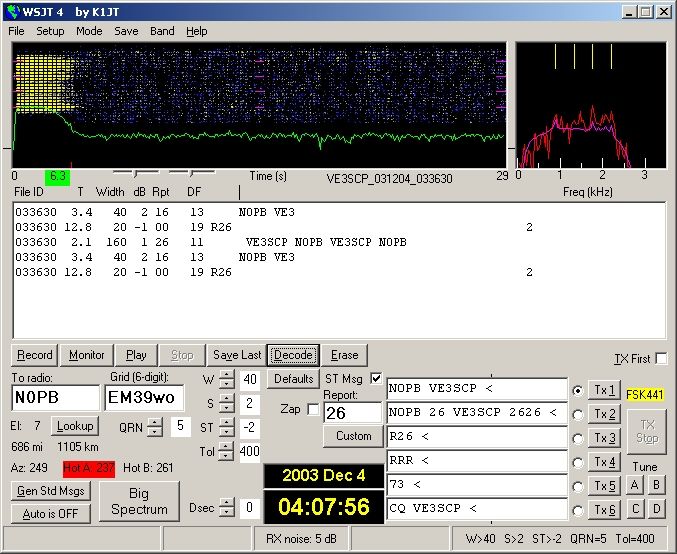Image resolution: width=677 pixels, height=554 pixels.
Task: Open the File menu
Action: click(x=16, y=31)
